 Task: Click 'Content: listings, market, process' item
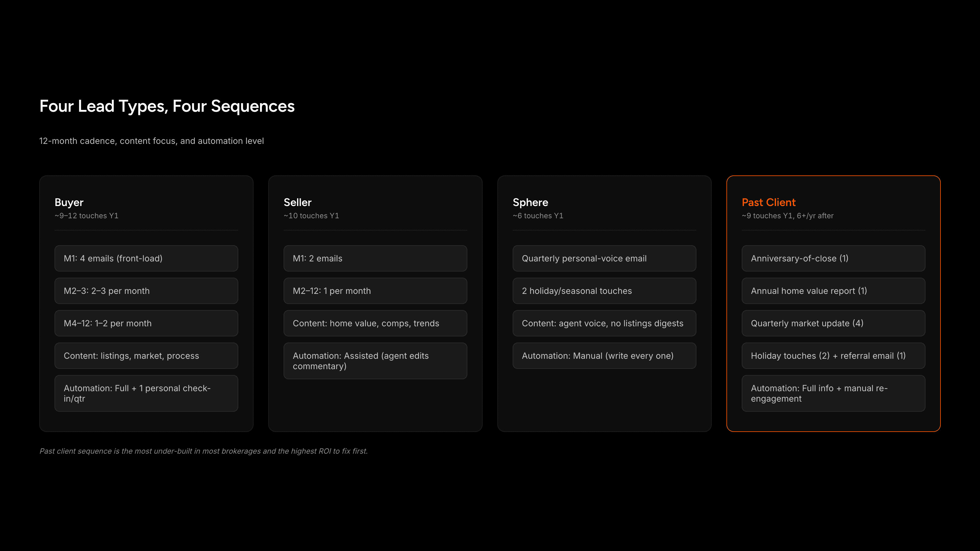(x=146, y=355)
